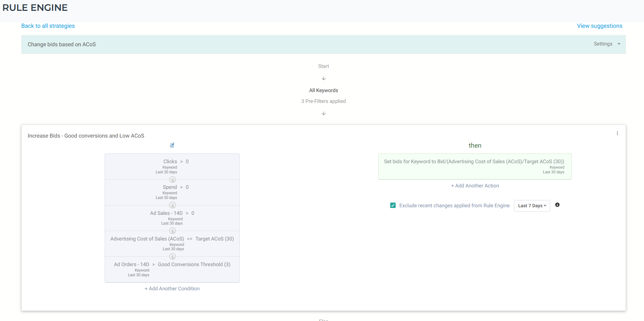Edit the Ad Sales - 14D condition
Image resolution: width=644 pixels, height=321 pixels.
pyautogui.click(x=172, y=218)
